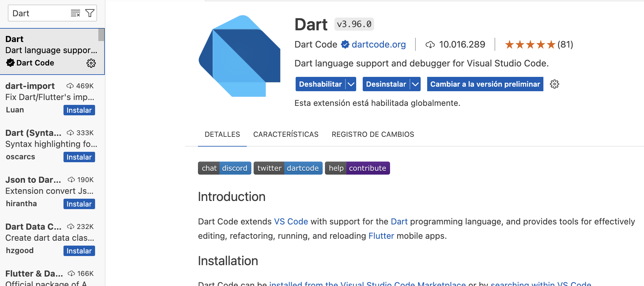Screen dimensions: 644x286
Task: Click the large Dart logo image
Action: pyautogui.click(x=240, y=56)
